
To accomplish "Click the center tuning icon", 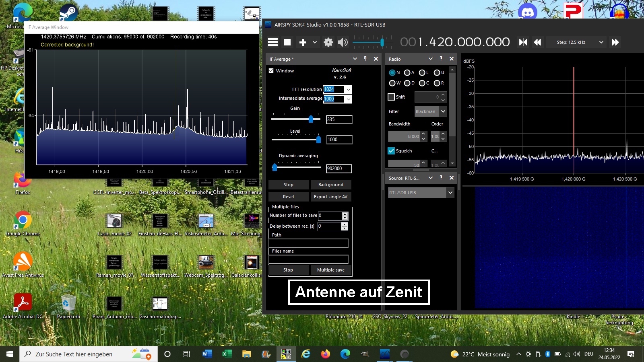I will tap(523, 42).
